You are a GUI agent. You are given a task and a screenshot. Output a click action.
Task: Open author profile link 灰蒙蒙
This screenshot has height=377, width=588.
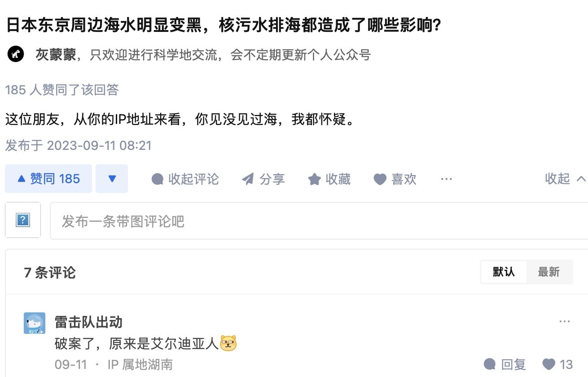(56, 55)
